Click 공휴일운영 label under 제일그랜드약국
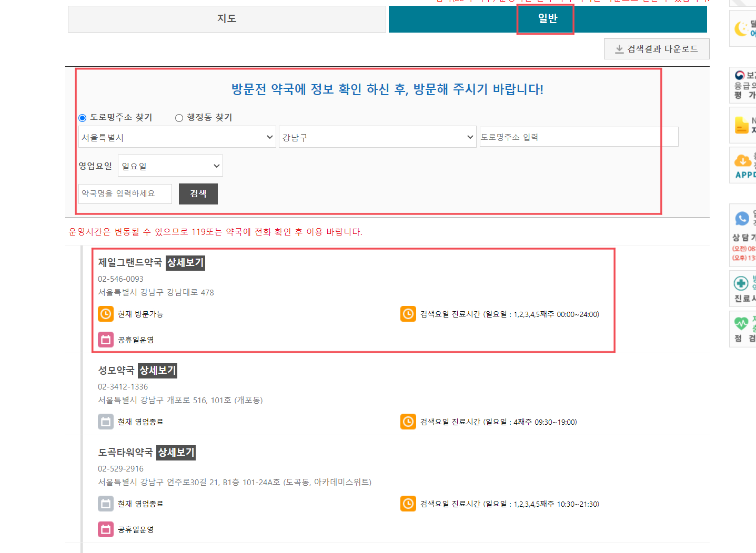 tap(136, 340)
